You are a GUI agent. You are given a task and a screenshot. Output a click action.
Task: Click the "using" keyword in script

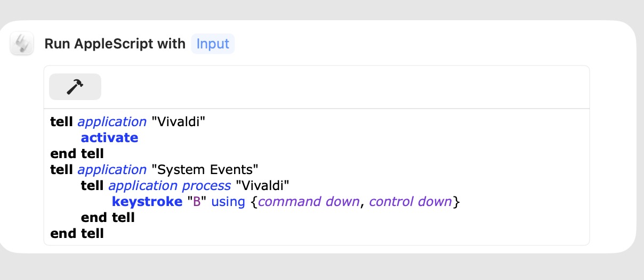click(x=228, y=202)
